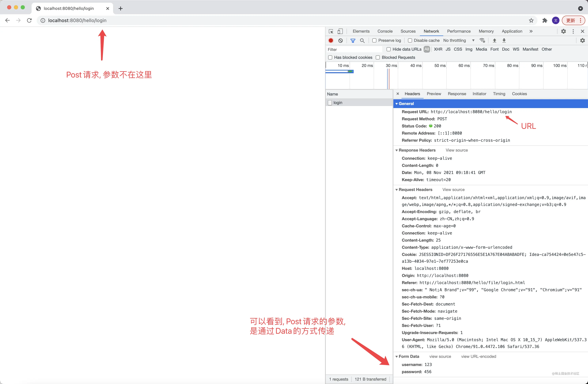Screen dimensions: 588x384
Task: Clear the network log icon
Action: click(340, 41)
